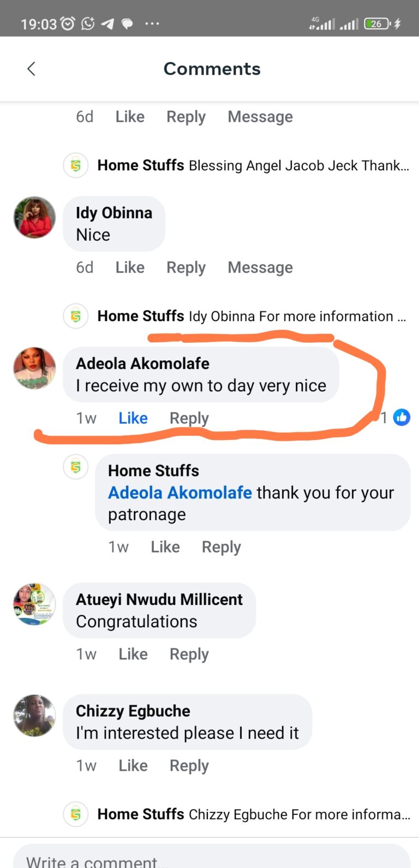Toggle Like on Adeola Akomolafe's comment
Viewport: 419px width, 868px height.
[133, 418]
